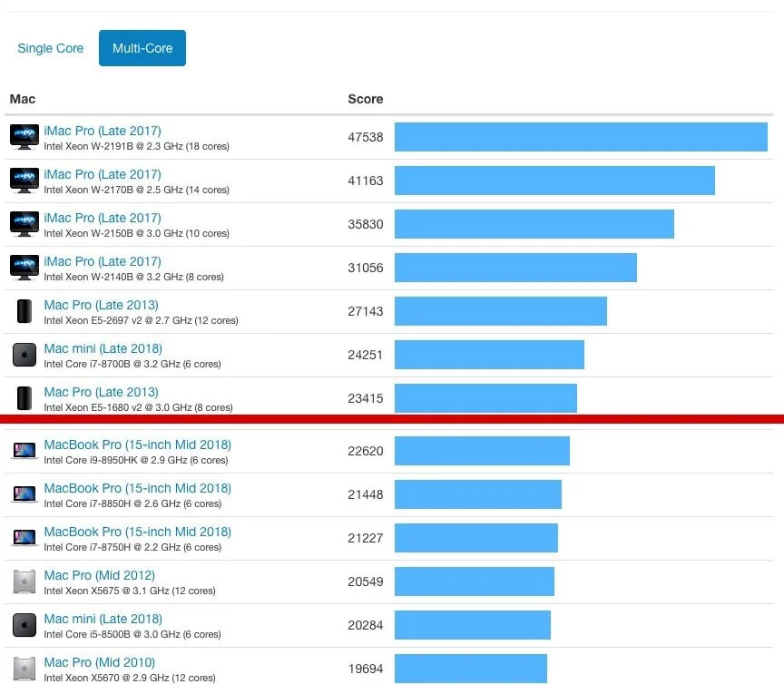Viewport: 784px width, 684px height.
Task: Select the score value 20549
Action: click(x=366, y=581)
